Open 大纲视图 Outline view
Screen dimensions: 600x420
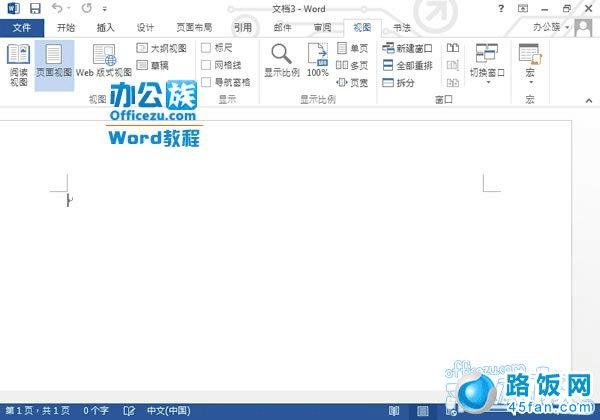[161, 48]
